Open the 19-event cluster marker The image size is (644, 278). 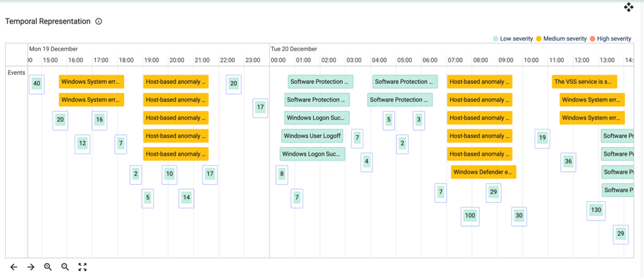pos(542,139)
